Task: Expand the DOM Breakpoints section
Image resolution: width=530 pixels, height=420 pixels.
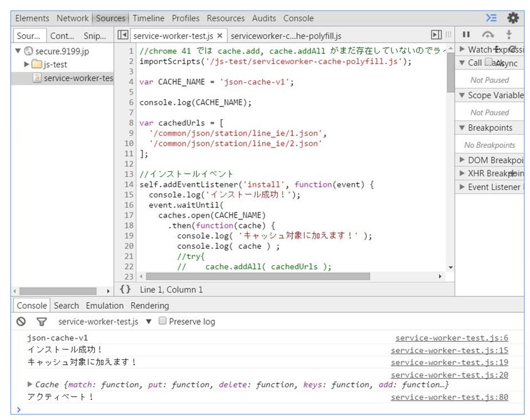Action: pyautogui.click(x=462, y=160)
